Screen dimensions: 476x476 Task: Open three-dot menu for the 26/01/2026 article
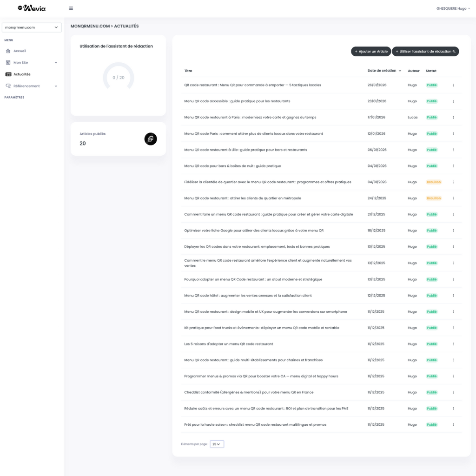tap(453, 85)
